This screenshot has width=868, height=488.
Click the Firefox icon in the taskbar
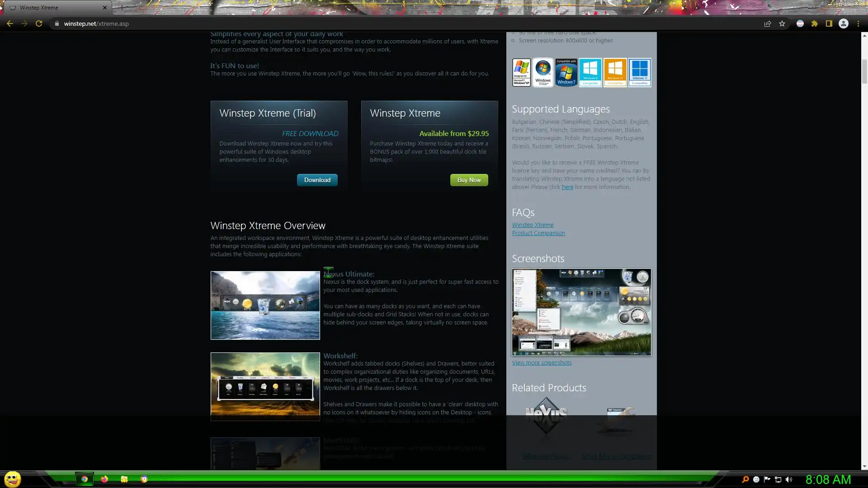[x=104, y=479]
